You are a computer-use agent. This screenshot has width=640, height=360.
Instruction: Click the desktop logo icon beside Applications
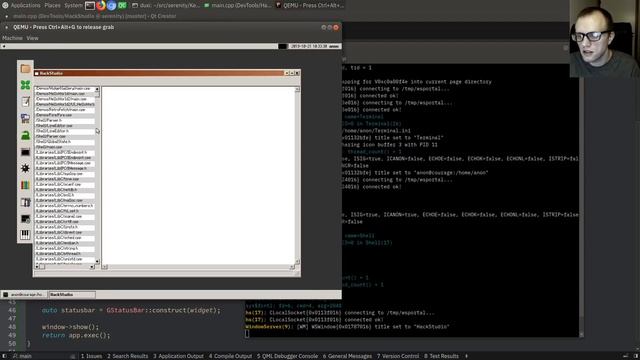(5, 5)
